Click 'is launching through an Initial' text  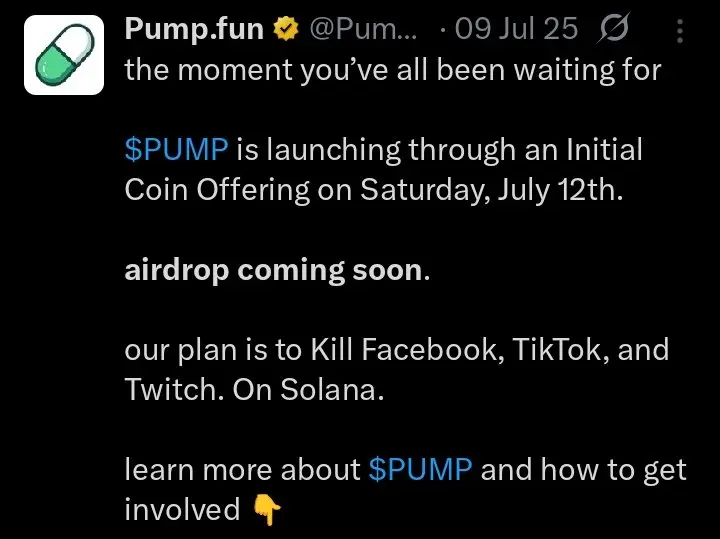click(x=440, y=150)
